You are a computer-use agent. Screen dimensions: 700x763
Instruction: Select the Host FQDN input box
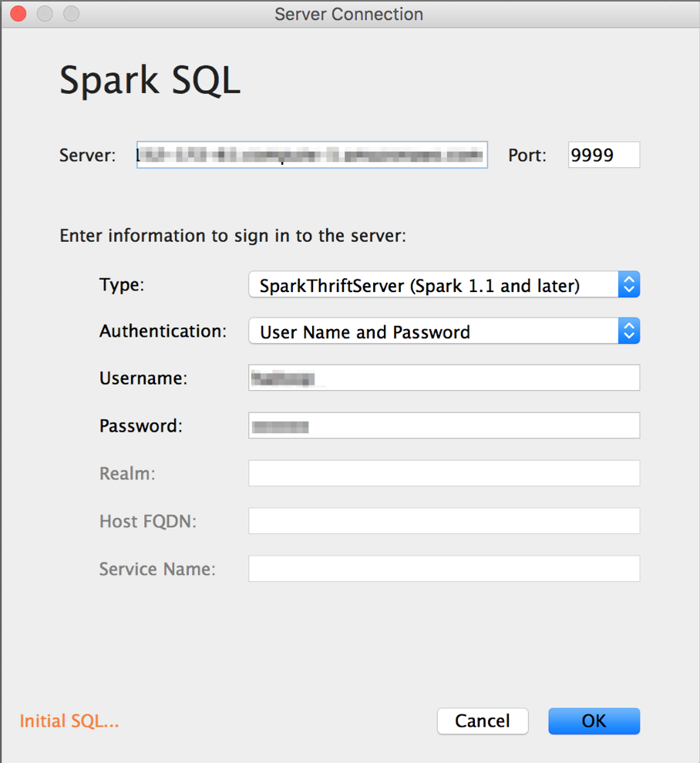[x=443, y=521]
